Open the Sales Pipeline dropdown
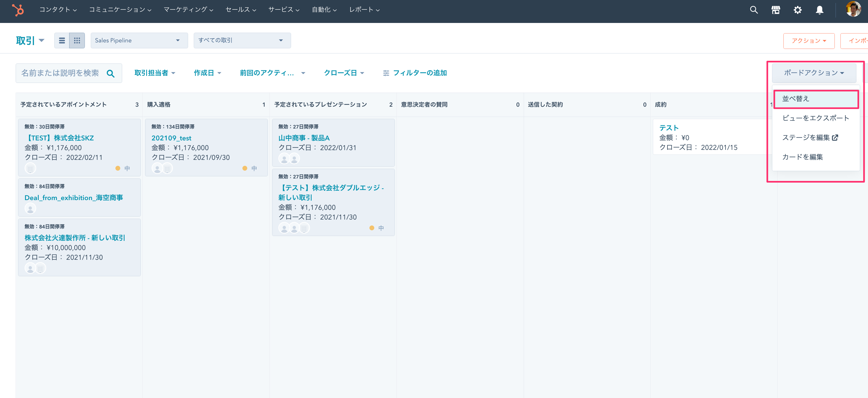This screenshot has height=398, width=868. point(139,41)
